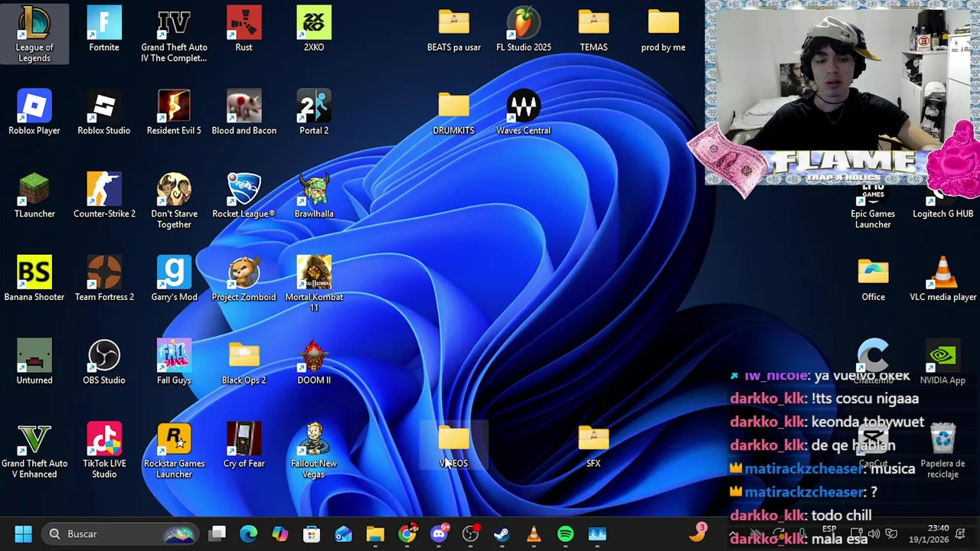Select the Garry's Mod icon

174,279
